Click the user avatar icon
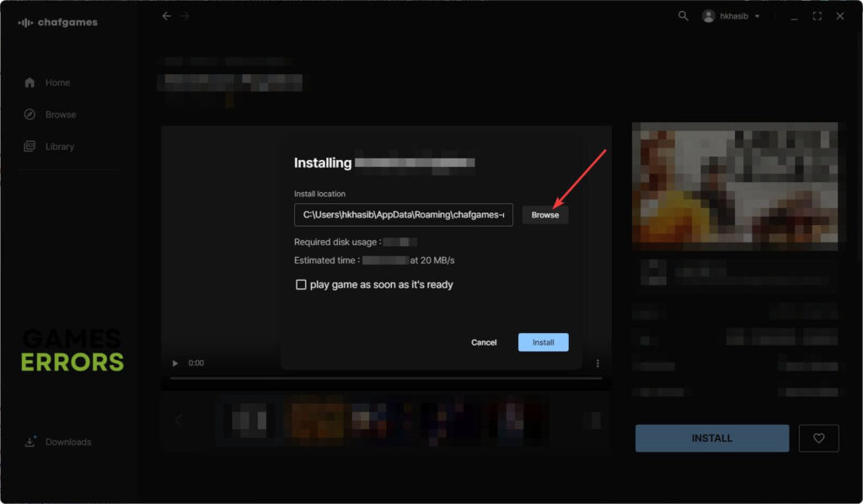Image resolution: width=863 pixels, height=504 pixels. click(708, 16)
